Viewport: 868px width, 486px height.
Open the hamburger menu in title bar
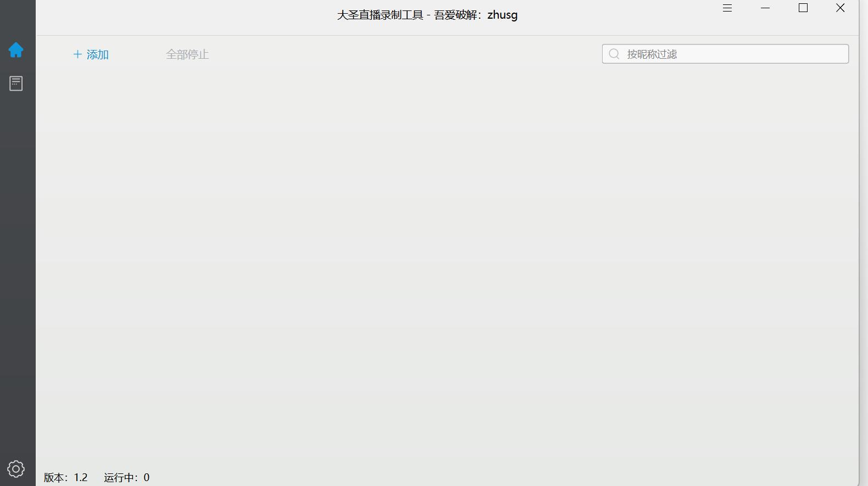click(727, 8)
